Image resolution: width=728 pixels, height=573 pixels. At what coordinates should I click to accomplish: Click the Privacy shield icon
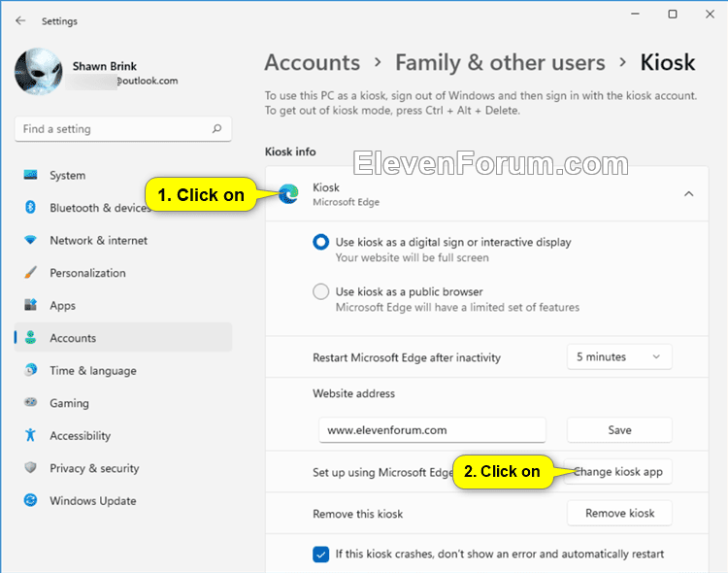31,467
